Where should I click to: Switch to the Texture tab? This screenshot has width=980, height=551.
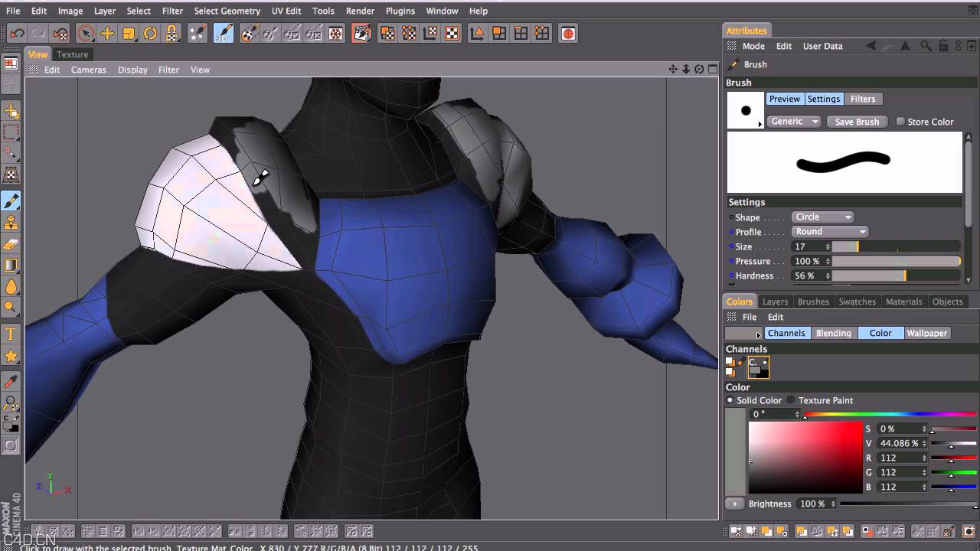72,54
